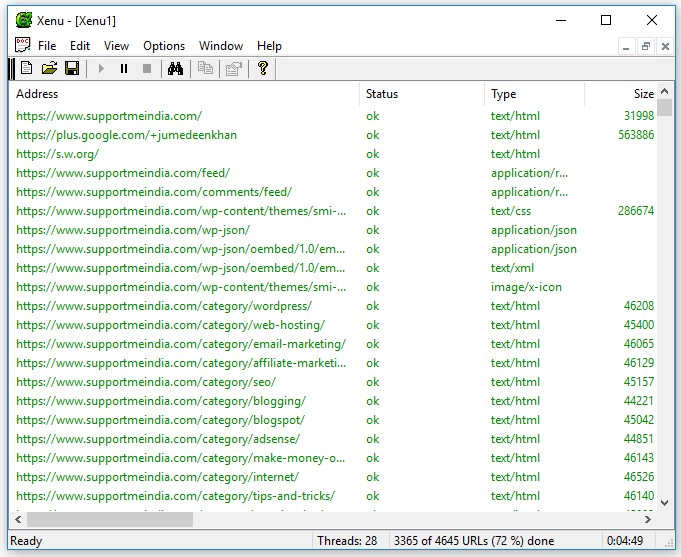The width and height of the screenshot is (681, 557).
Task: Click the vertical scrollbar down arrow
Action: [x=664, y=503]
